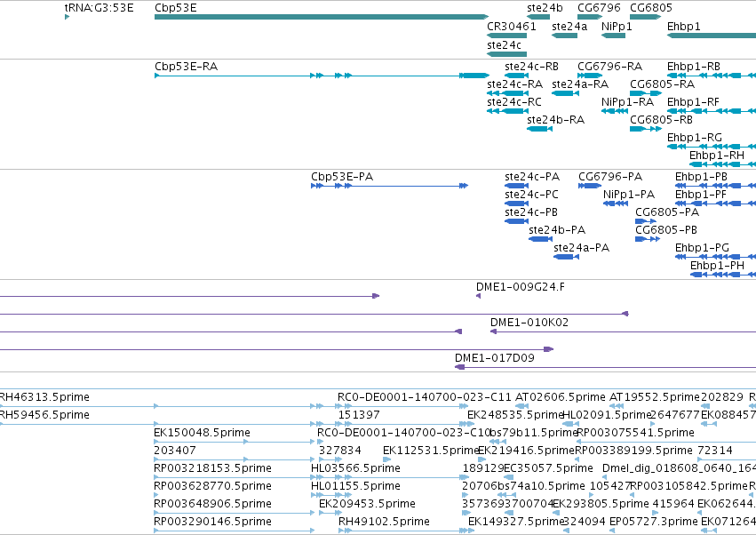Click the HL01155.5prime EST label
Viewport: 756px width, 535px height.
356,486
